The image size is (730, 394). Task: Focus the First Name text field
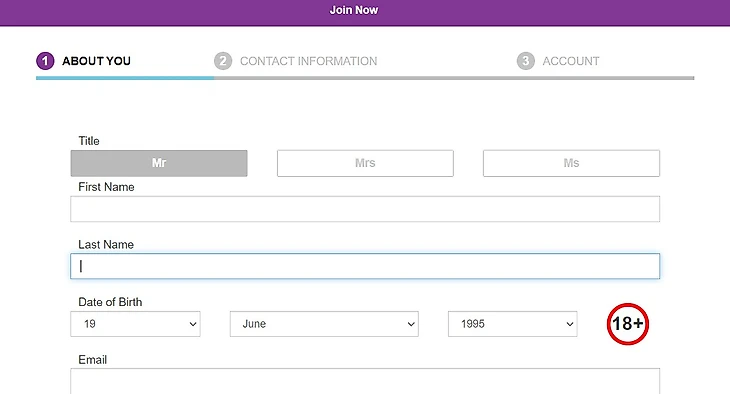point(365,209)
